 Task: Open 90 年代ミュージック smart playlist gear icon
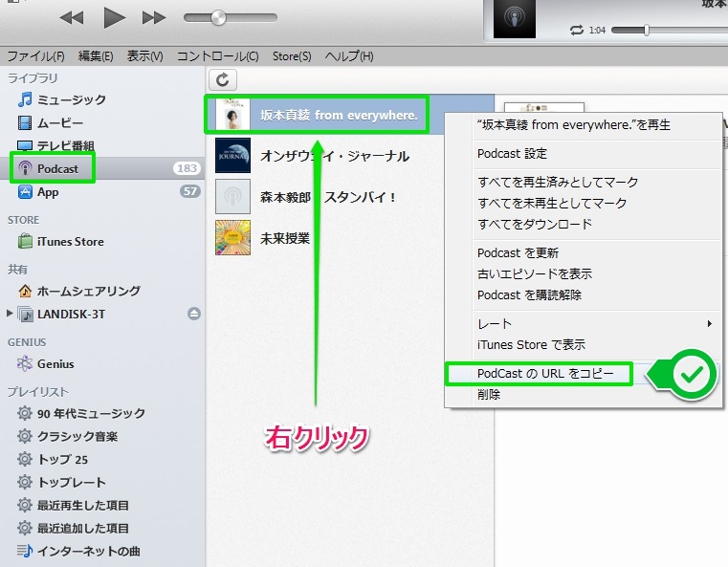25,412
